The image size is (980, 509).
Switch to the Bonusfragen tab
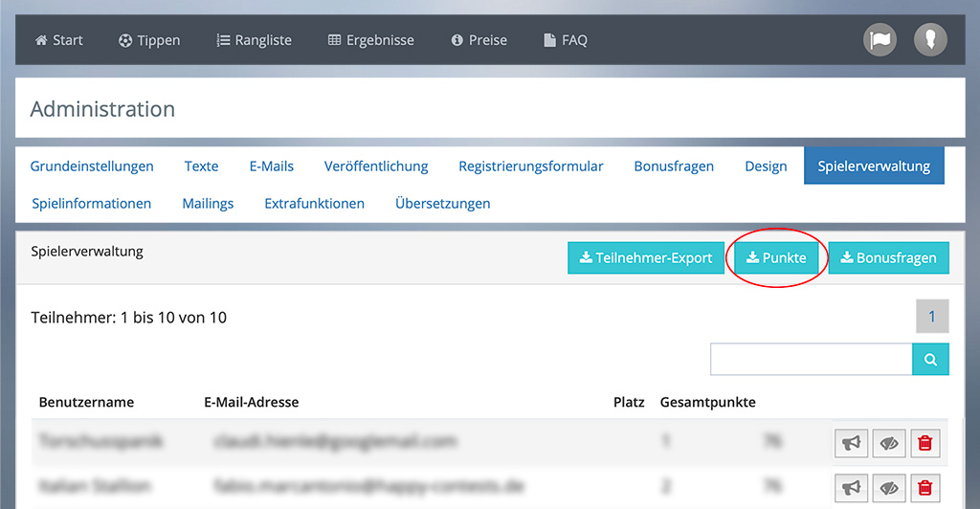[674, 166]
